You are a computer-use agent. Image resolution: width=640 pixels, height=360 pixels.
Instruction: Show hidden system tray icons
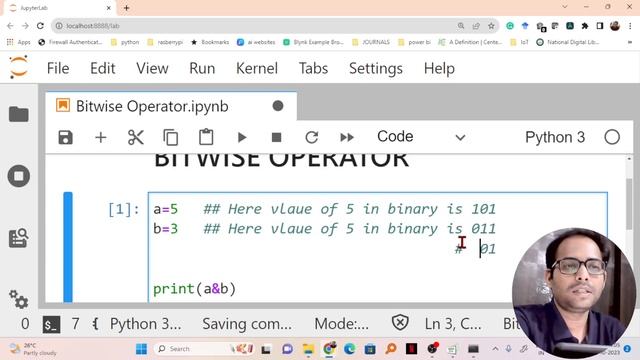tap(495, 349)
